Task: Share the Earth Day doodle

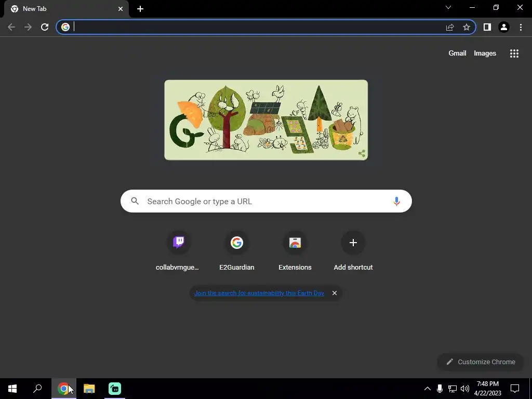Action: (362, 153)
